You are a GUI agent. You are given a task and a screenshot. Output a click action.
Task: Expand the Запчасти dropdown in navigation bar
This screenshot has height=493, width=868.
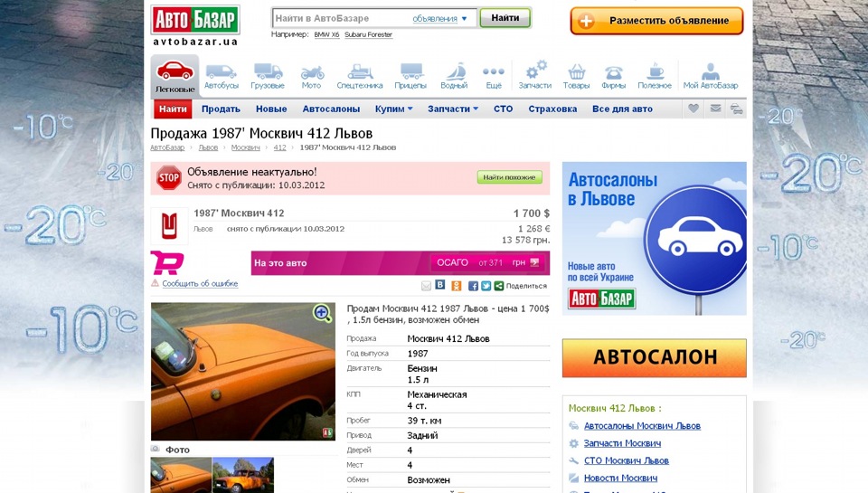pyautogui.click(x=453, y=109)
